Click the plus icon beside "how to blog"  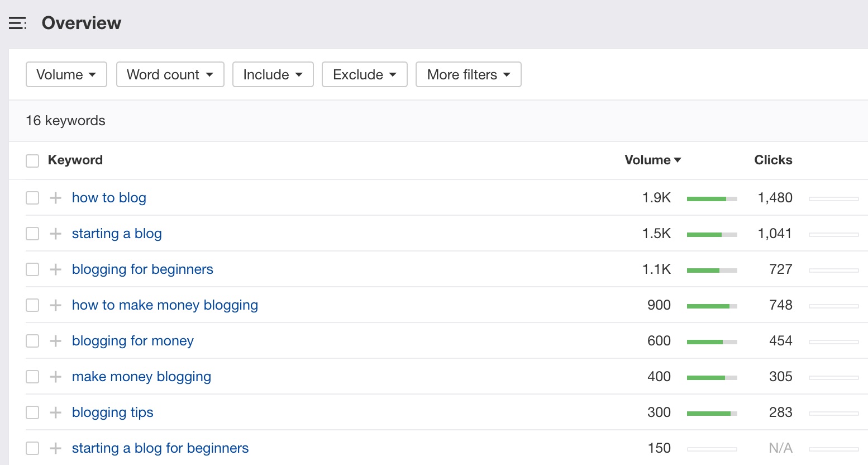[55, 197]
